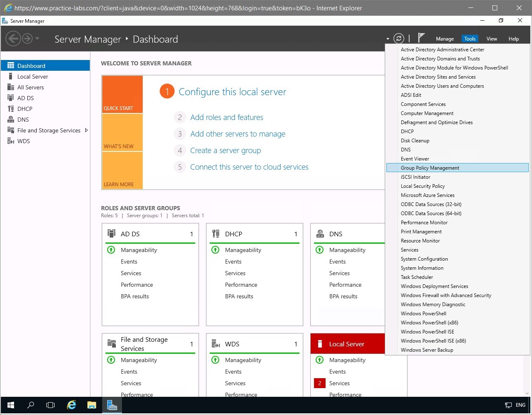Open the navigation history dropdown arrow

[37, 39]
